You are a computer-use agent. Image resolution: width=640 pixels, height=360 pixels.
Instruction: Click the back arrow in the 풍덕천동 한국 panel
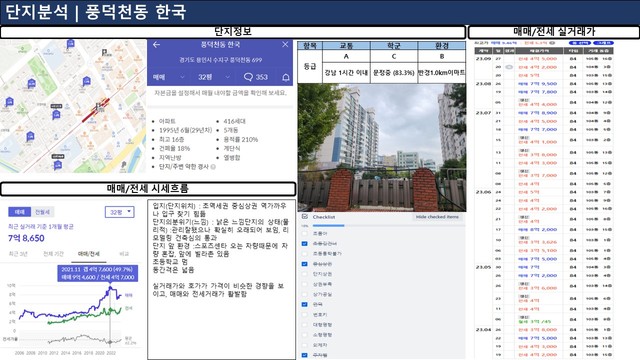point(156,45)
